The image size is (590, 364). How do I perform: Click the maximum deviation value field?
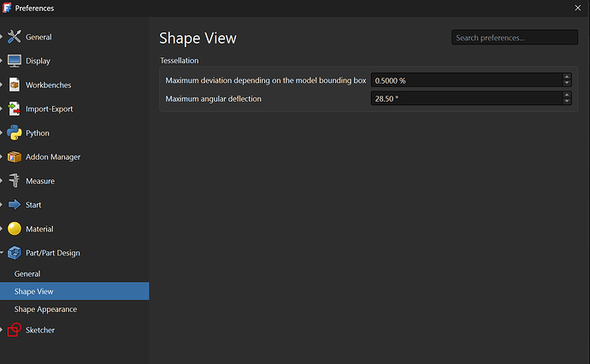pyautogui.click(x=467, y=80)
